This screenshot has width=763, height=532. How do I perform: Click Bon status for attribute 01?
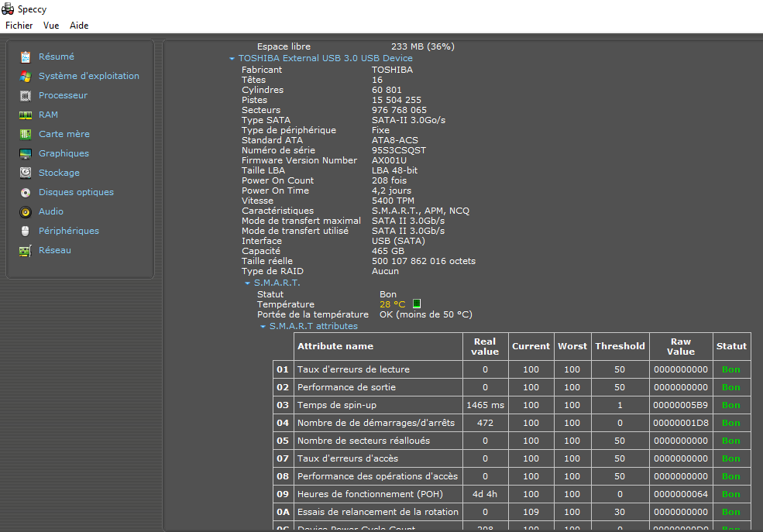731,369
